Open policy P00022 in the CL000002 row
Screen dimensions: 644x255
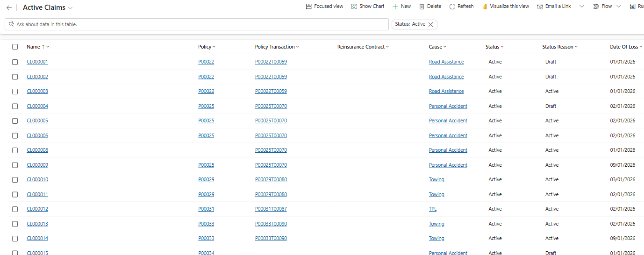tap(206, 77)
